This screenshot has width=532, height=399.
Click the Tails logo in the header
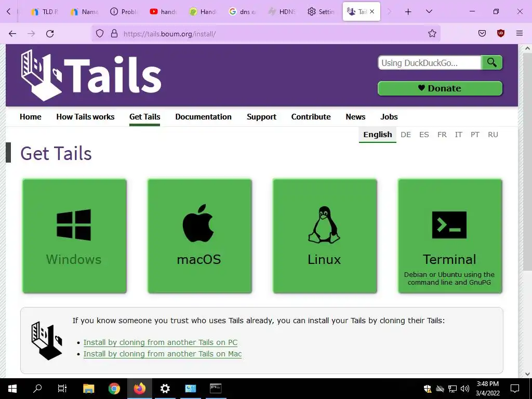(91, 75)
